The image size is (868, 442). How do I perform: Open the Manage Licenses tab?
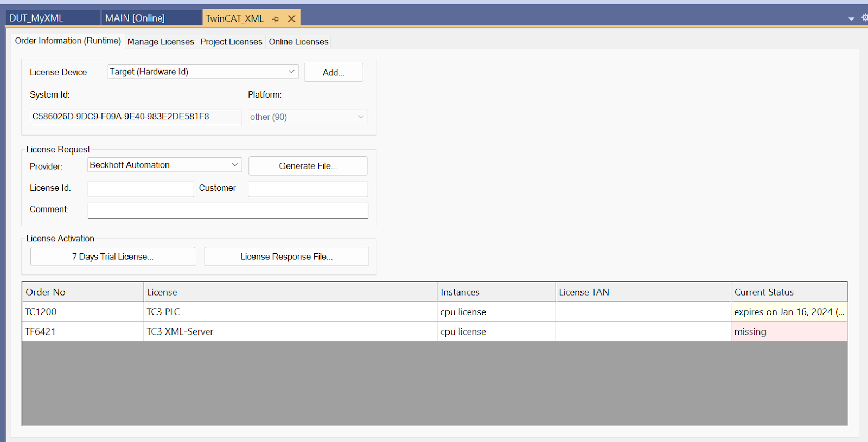tap(161, 42)
